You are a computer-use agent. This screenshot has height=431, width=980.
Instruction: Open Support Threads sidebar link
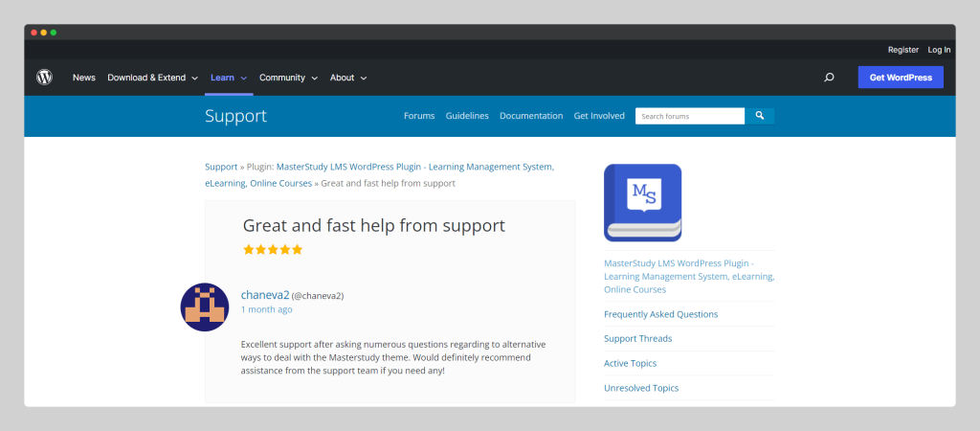click(x=637, y=338)
